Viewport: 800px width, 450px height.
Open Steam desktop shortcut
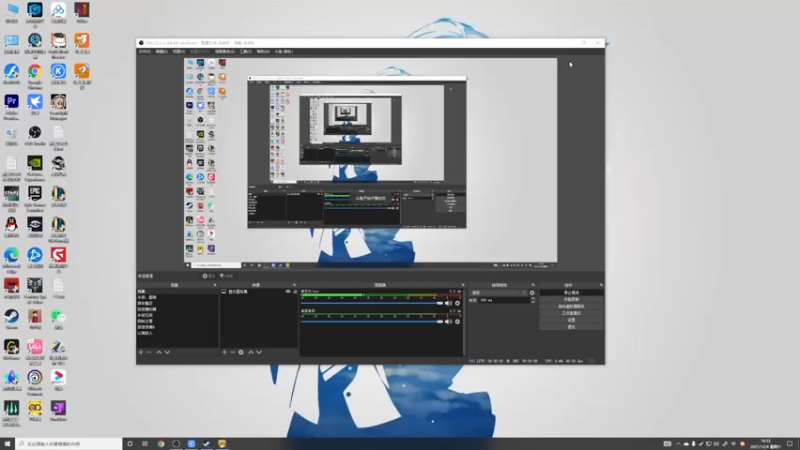[11, 319]
